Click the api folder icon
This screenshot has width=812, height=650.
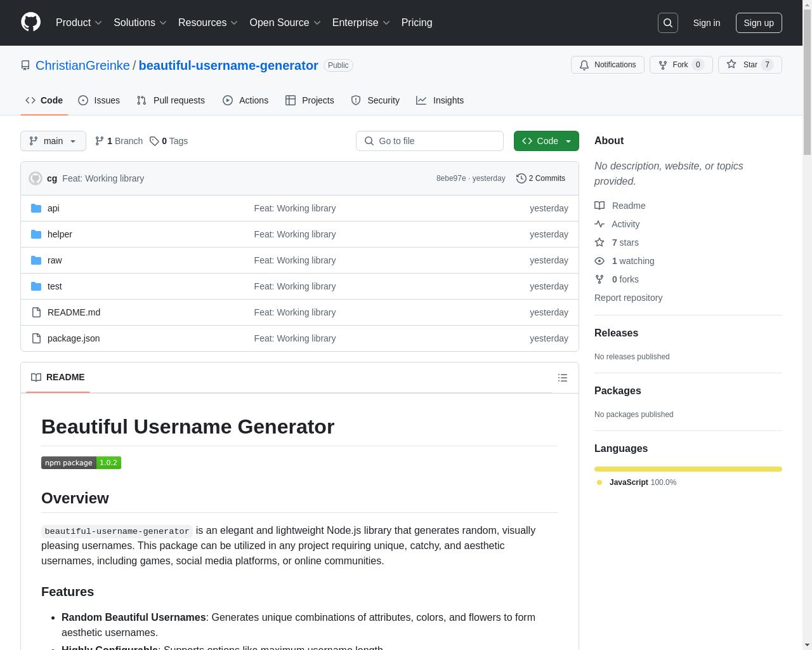pyautogui.click(x=36, y=208)
